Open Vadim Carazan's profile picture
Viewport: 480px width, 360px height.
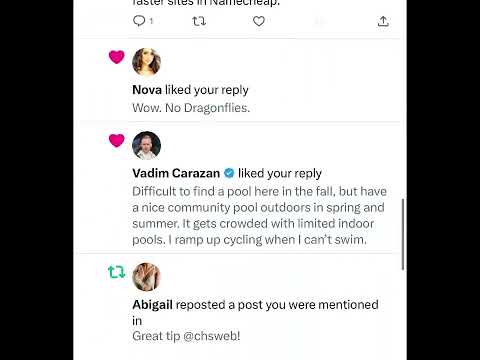(x=146, y=145)
